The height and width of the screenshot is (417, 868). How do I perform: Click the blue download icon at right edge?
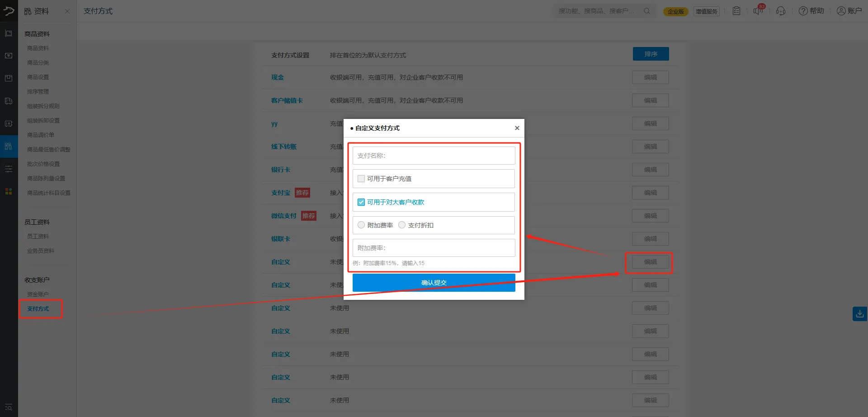(859, 313)
